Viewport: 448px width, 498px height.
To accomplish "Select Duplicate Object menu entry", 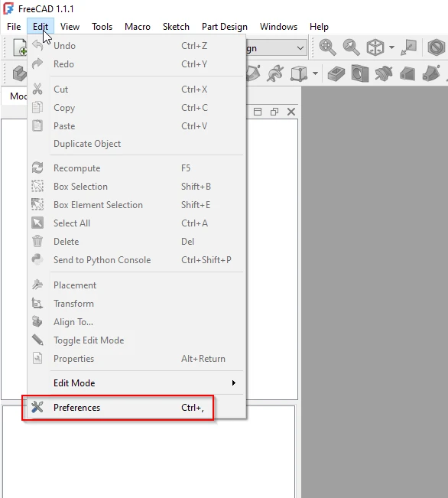I will pos(137,144).
